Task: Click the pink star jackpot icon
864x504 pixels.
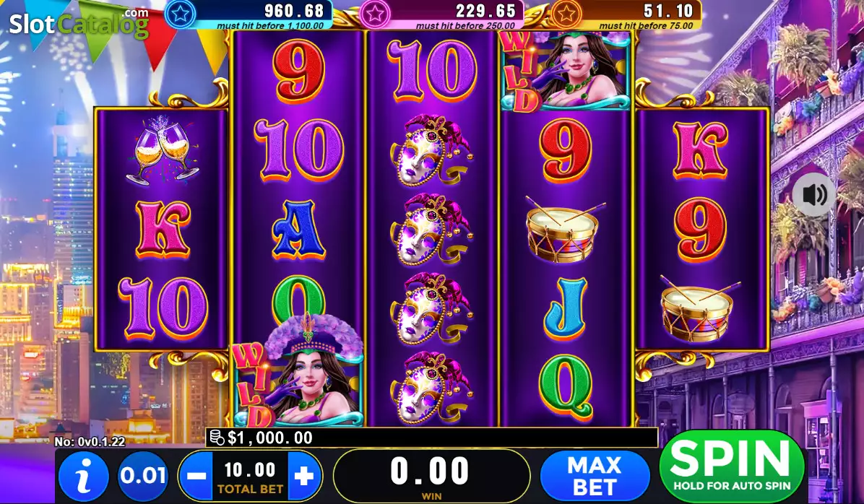Action: coord(375,14)
